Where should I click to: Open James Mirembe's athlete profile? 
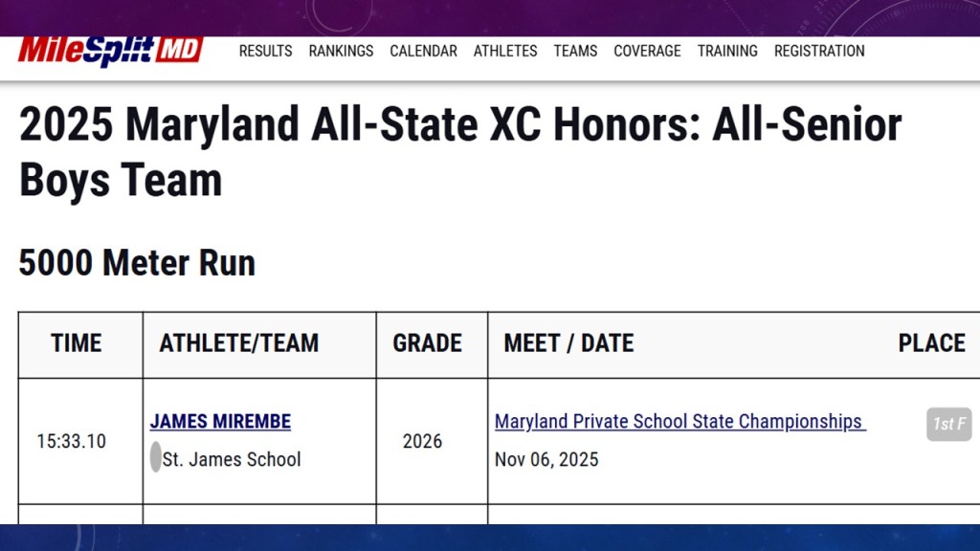click(220, 421)
